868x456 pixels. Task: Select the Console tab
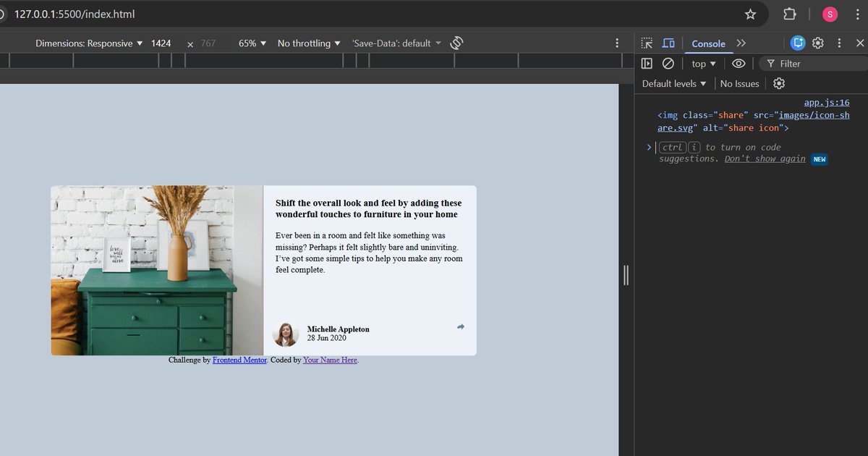point(708,43)
